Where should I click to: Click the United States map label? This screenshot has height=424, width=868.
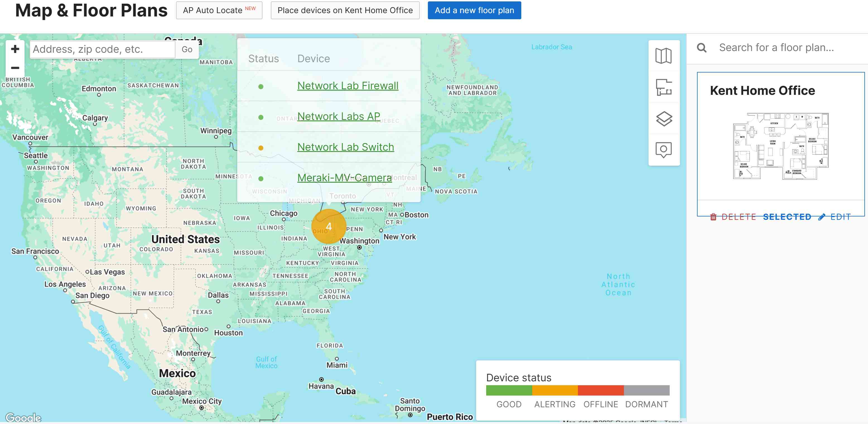185,239
